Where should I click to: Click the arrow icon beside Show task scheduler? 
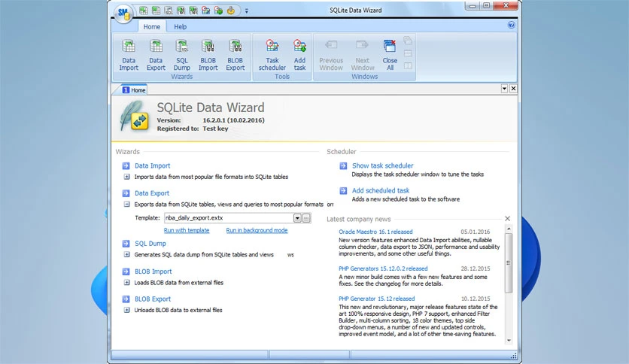click(343, 165)
